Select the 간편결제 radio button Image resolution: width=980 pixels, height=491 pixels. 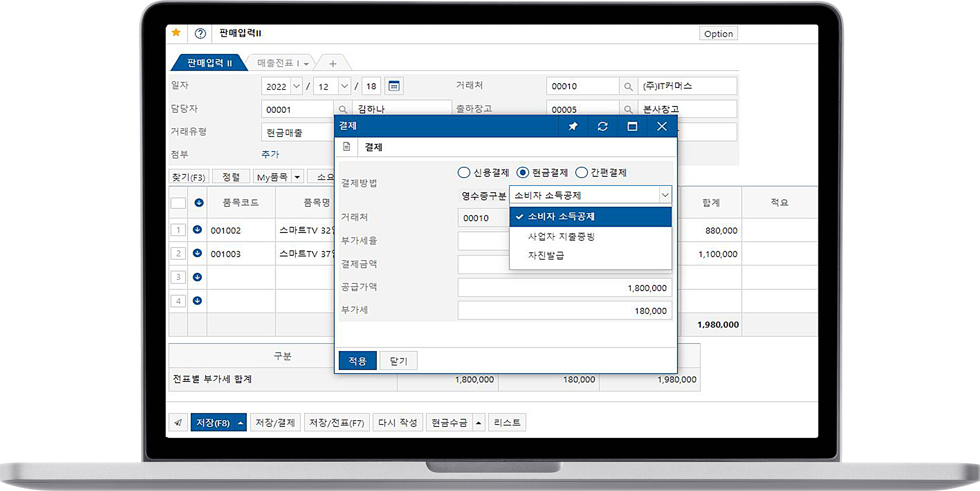tap(581, 172)
